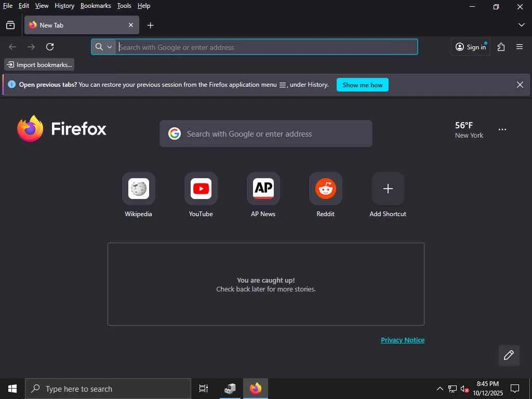Click the Firefox taskbar icon
The width and height of the screenshot is (532, 399).
point(256,389)
